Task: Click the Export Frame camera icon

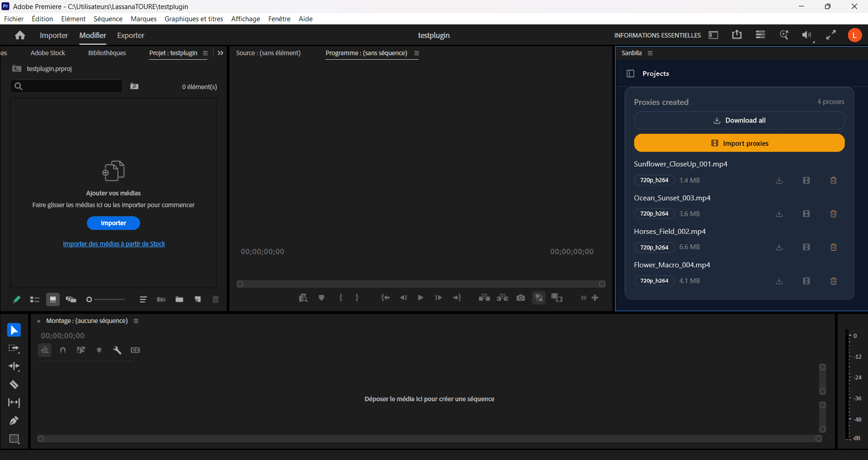Action: click(521, 298)
